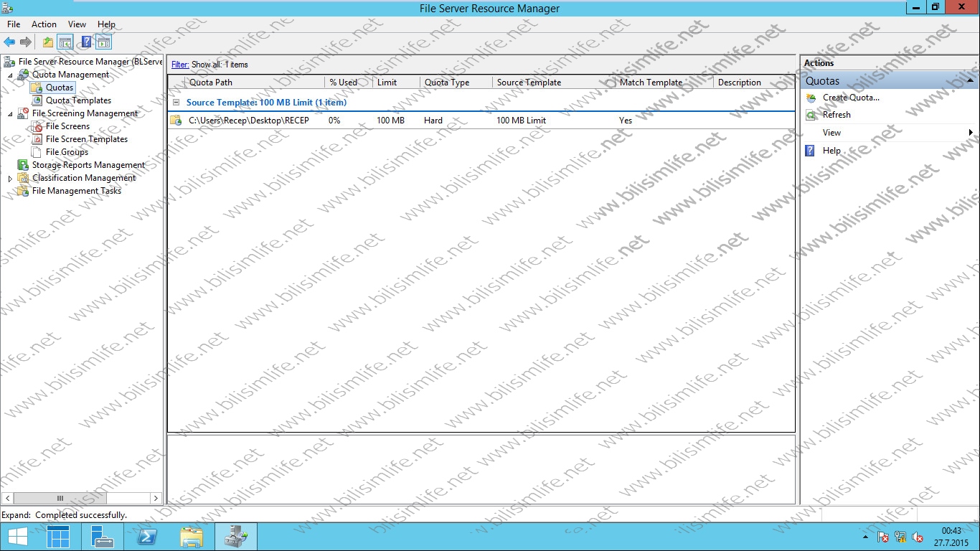Click the tree pane horizontal scrollbar thumb
This screenshot has width=980, height=551.
point(60,498)
